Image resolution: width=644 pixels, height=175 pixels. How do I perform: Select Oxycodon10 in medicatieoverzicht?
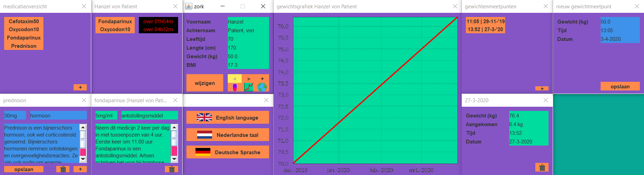click(x=24, y=29)
